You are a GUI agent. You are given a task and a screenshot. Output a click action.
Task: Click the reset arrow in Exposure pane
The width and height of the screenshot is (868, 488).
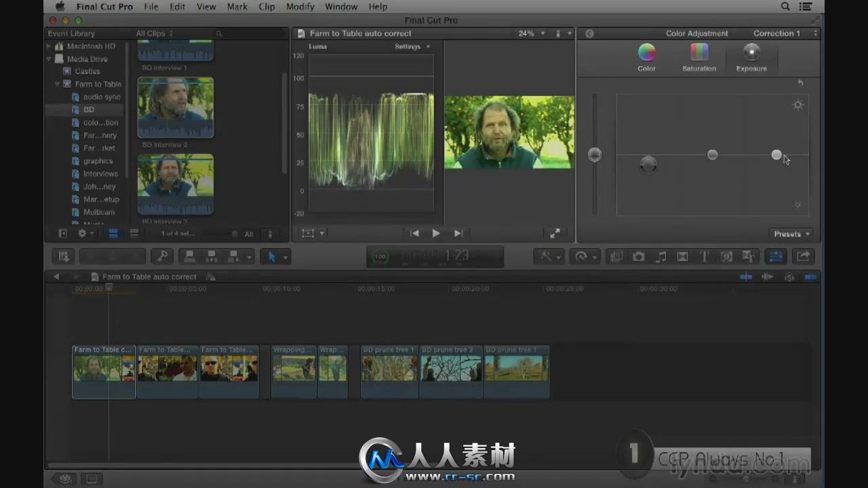[x=800, y=83]
